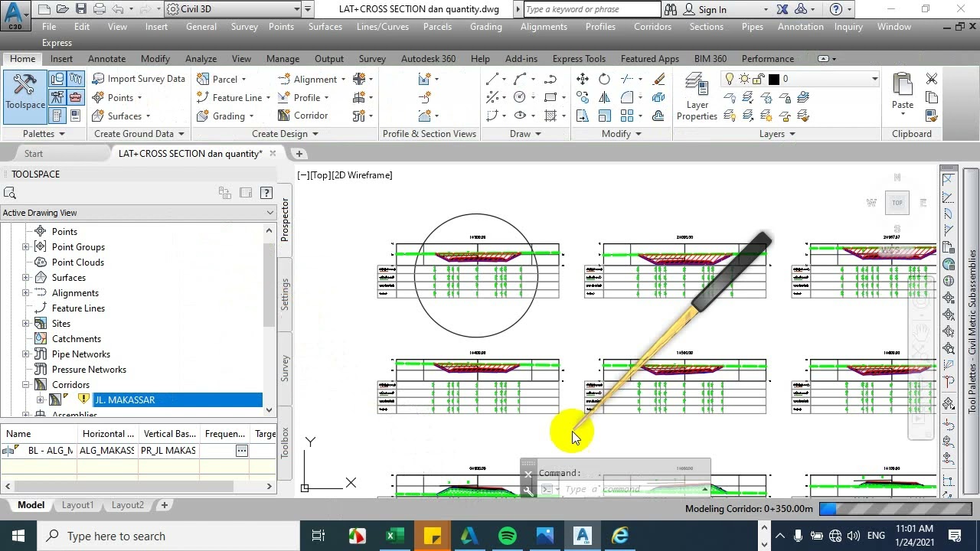The height and width of the screenshot is (551, 980).
Task: Open Layer Properties manager
Action: [x=697, y=96]
